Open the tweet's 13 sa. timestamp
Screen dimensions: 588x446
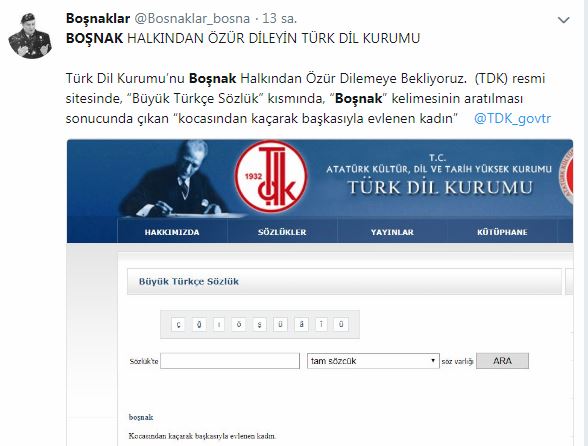tap(279, 18)
